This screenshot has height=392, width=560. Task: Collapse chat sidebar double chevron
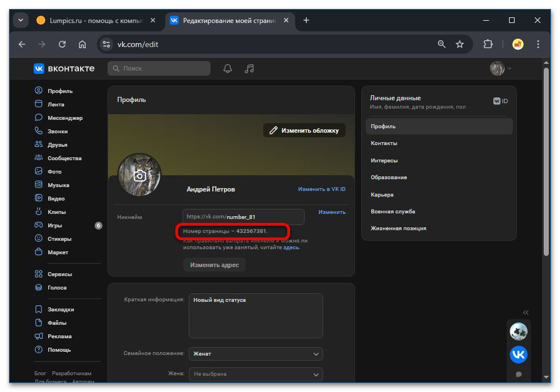point(526,312)
